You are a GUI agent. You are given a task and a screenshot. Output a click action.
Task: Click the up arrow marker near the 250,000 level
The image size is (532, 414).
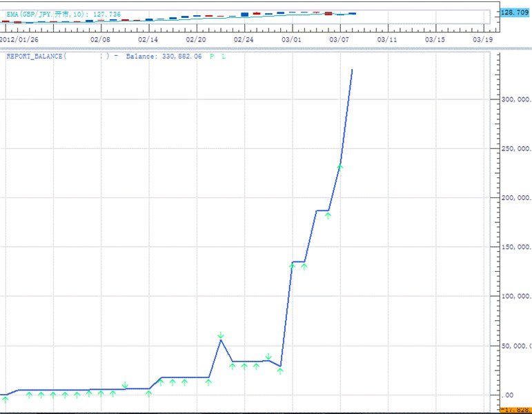point(340,167)
